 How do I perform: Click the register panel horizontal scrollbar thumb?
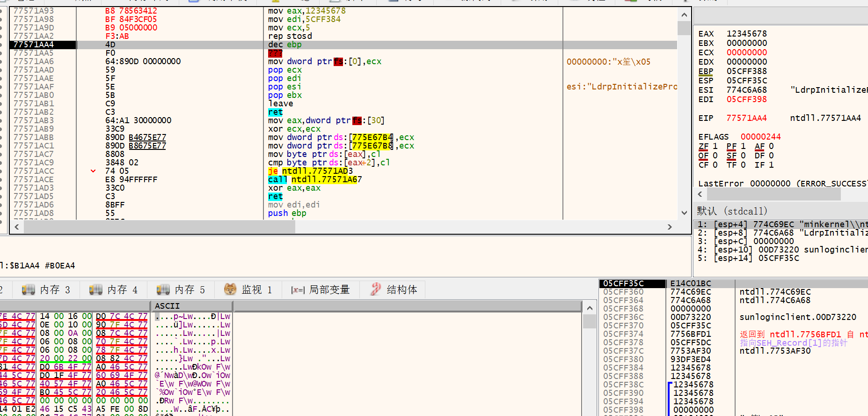click(773, 194)
